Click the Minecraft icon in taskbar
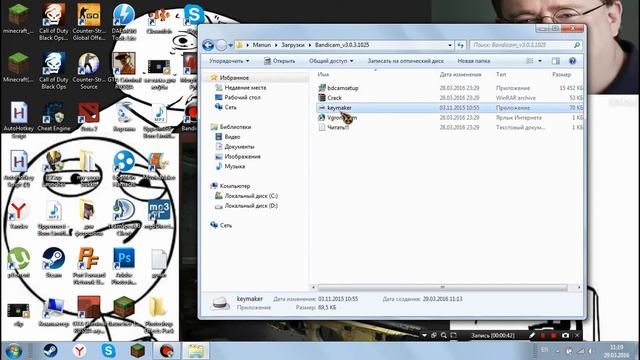Image resolution: width=640 pixels, height=360 pixels. [138, 351]
